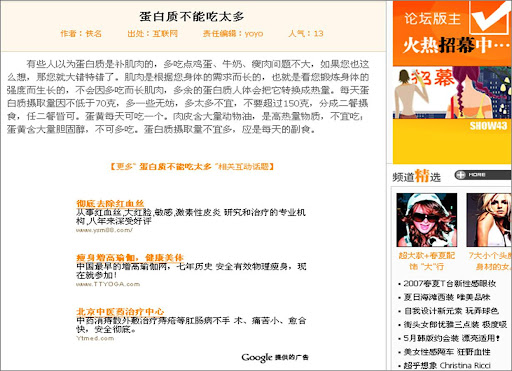Click the Google 提供的广告 logo

pos(275,357)
